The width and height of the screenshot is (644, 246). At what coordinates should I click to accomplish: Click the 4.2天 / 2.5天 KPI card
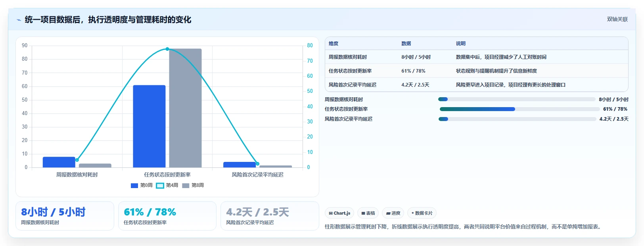(270, 216)
